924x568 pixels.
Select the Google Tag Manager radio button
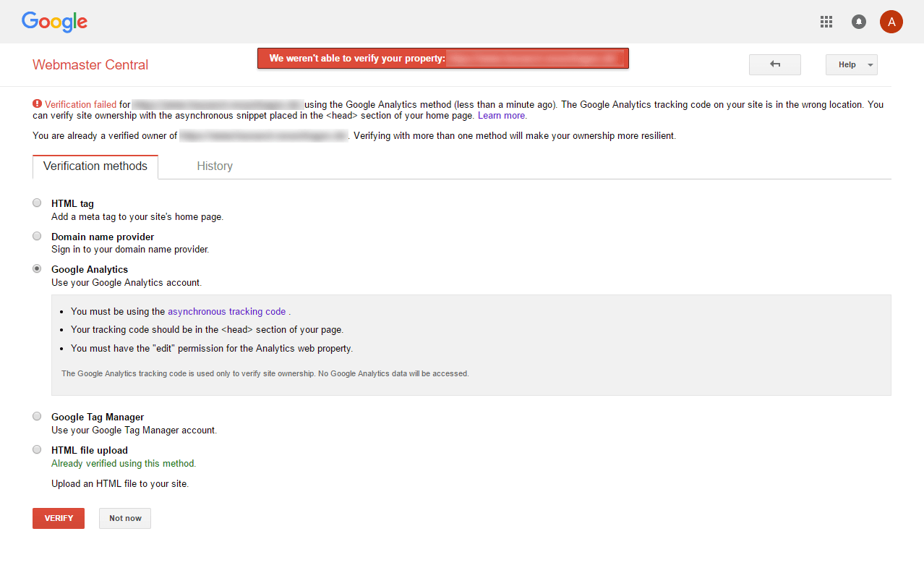click(37, 416)
